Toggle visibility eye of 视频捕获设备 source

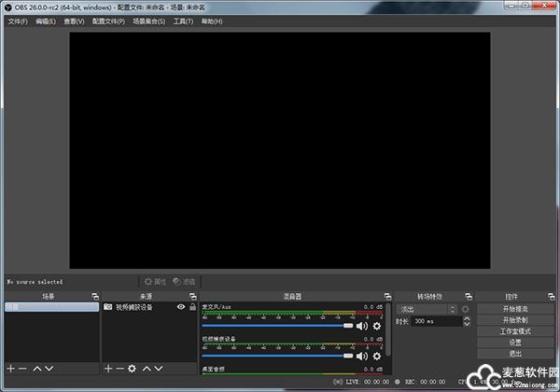[x=181, y=306]
